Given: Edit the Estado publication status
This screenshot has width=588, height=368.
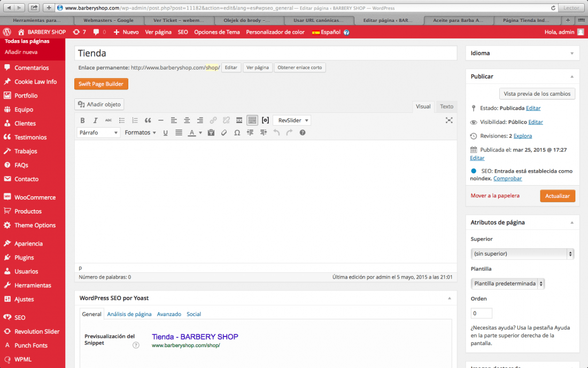Looking at the screenshot, I should 533,108.
